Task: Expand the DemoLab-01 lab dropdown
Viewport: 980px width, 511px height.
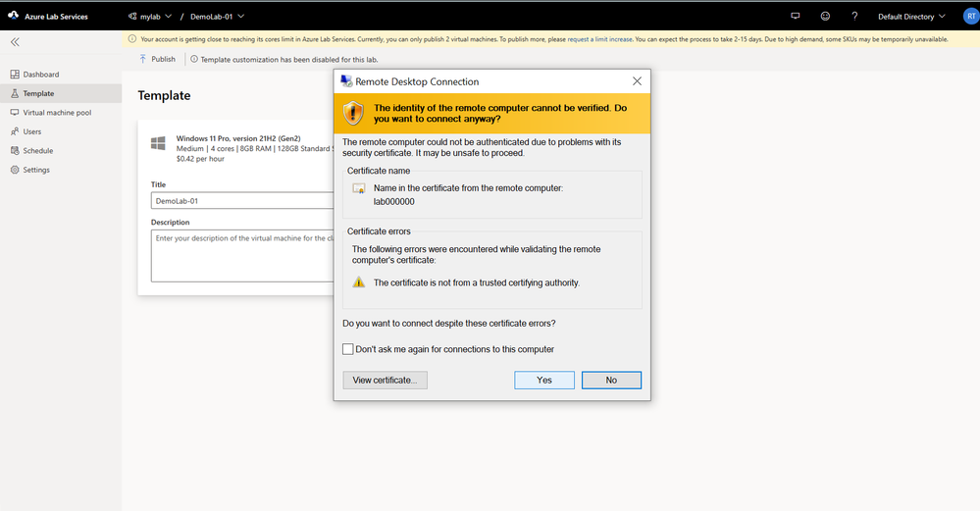Action: coord(218,17)
